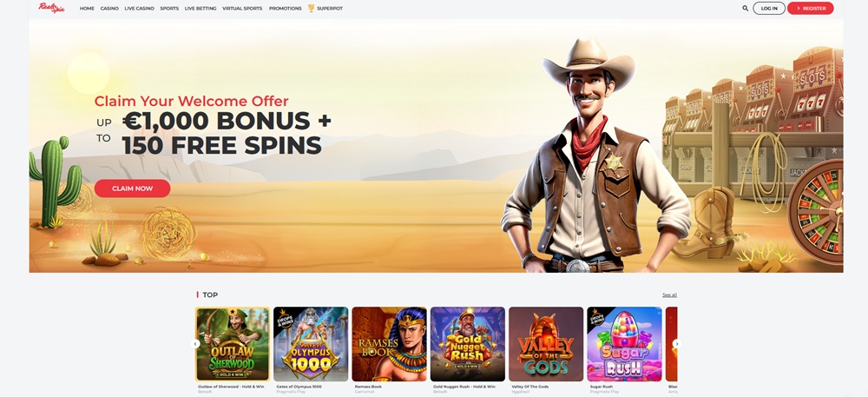This screenshot has height=397, width=868.
Task: Open Valley of the Gods game tile
Action: click(x=546, y=344)
